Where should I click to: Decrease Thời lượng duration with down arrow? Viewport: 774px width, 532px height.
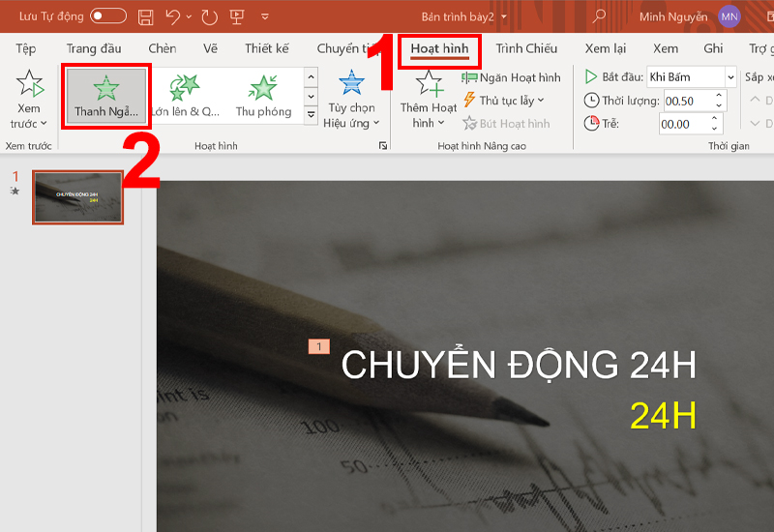click(719, 106)
